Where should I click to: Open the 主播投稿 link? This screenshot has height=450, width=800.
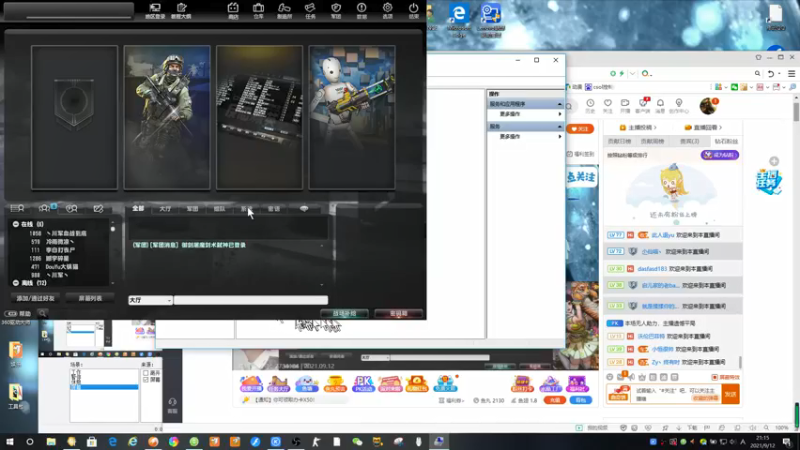point(638,128)
